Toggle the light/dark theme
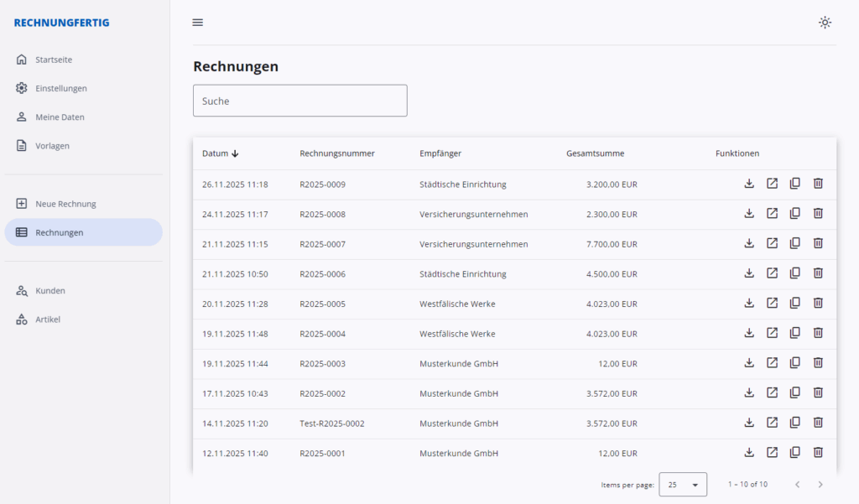Screen dimensions: 859x504 click(x=825, y=23)
